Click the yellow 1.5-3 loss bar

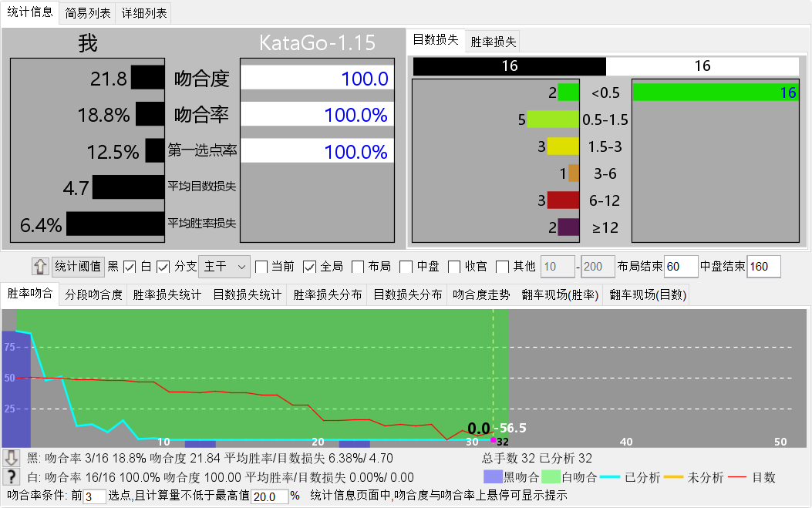point(563,146)
